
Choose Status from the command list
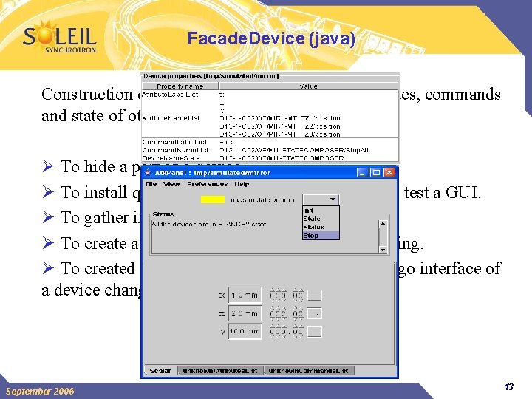(x=321, y=227)
